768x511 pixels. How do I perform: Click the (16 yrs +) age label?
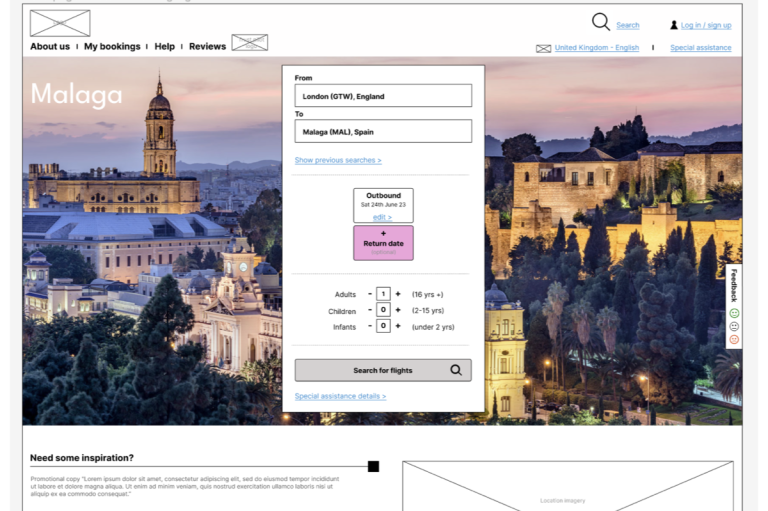pos(428,294)
